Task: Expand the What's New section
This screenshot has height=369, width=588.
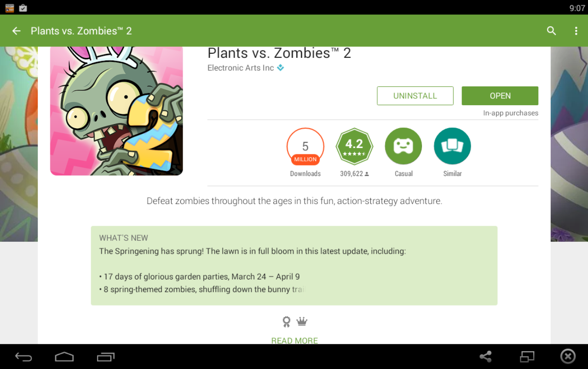Action: 294,266
